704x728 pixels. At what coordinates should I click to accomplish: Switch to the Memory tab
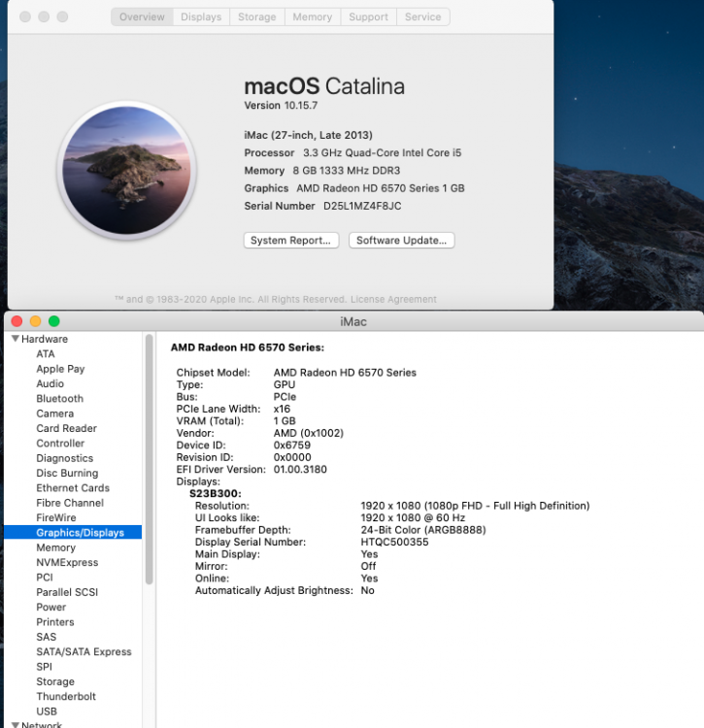313,17
